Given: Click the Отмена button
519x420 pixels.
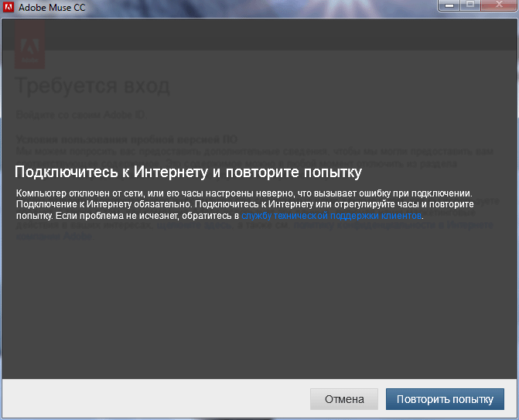Looking at the screenshot, I should point(344,399).
